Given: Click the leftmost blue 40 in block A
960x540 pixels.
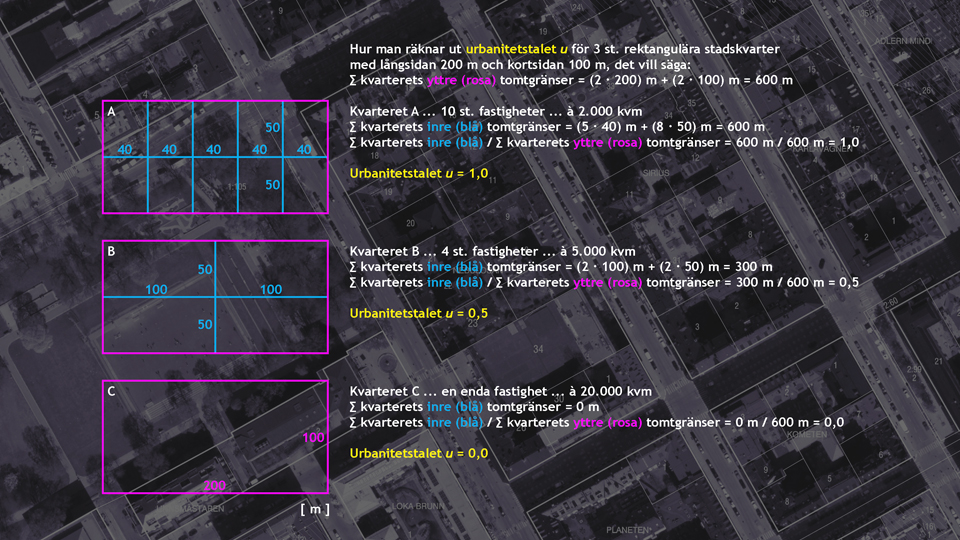Looking at the screenshot, I should [125, 150].
